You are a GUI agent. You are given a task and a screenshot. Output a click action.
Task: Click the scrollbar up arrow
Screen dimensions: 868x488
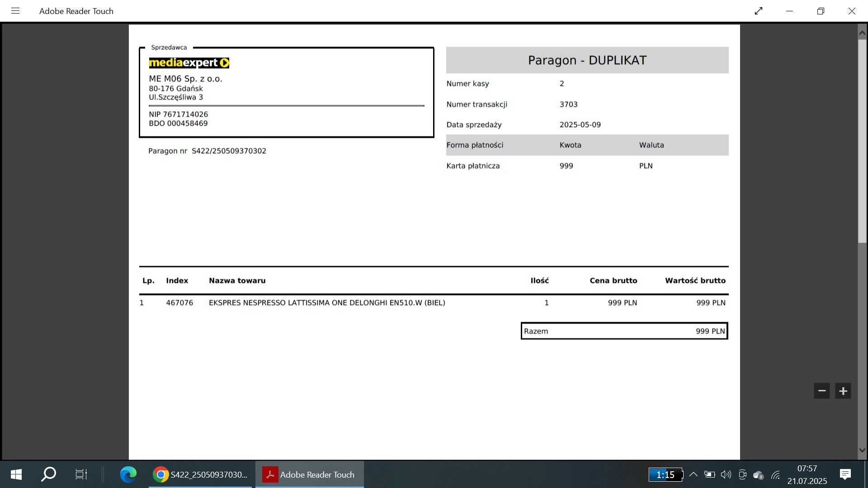(x=862, y=33)
